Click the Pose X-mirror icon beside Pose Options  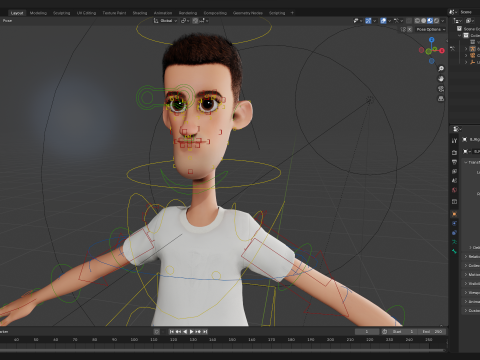[x=410, y=29]
